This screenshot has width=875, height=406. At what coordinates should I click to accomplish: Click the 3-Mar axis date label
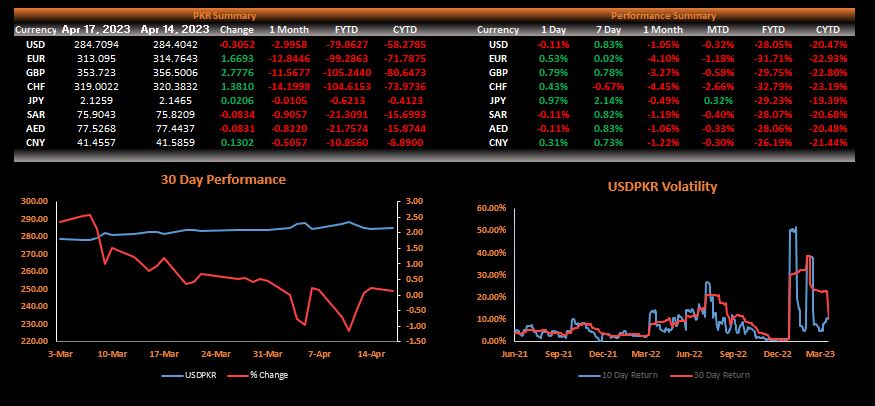pyautogui.click(x=62, y=354)
